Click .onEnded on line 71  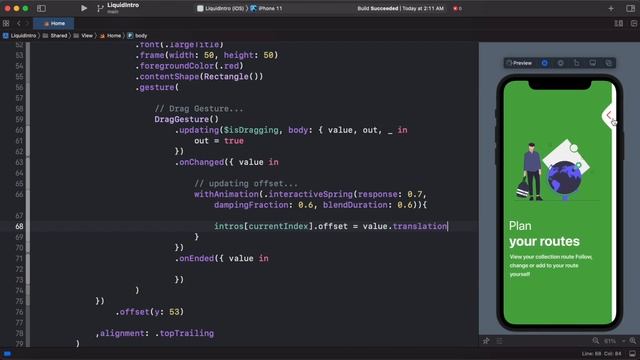[194, 258]
